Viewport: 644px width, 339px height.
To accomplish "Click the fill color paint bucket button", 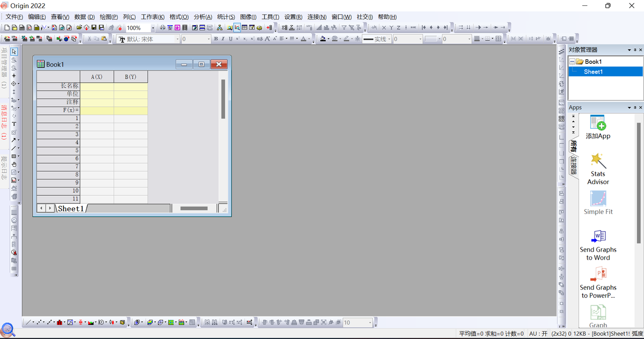I will (323, 39).
